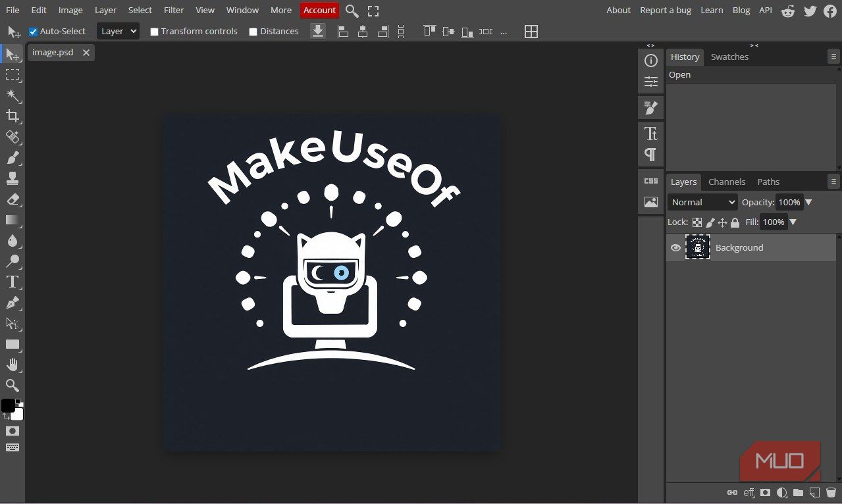Open the Layer auto-select dropdown

(118, 31)
